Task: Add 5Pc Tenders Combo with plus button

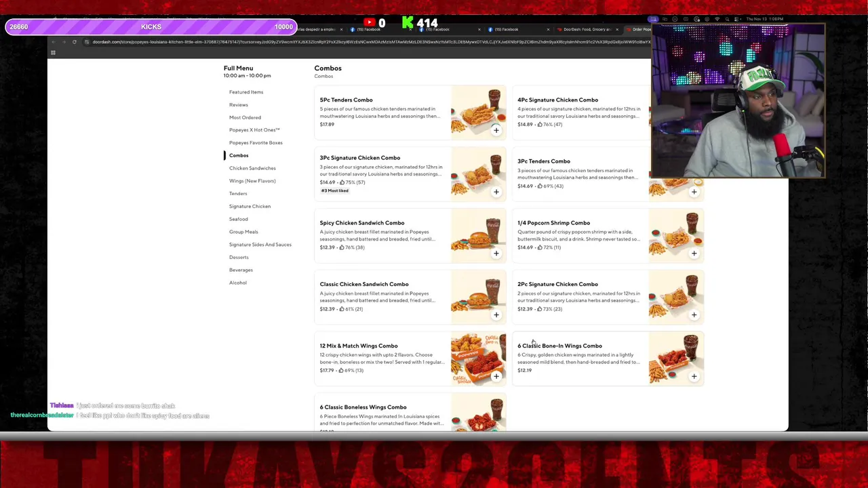Action: click(x=496, y=130)
